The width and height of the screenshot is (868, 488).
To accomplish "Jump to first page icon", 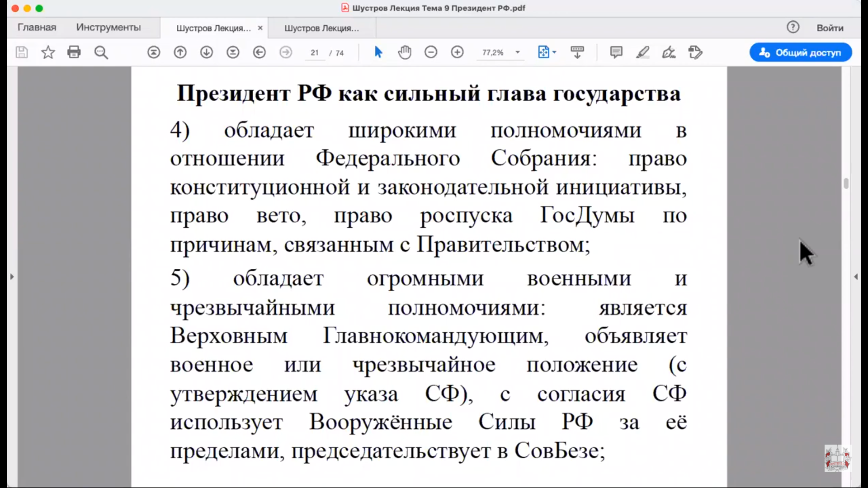I will (154, 52).
